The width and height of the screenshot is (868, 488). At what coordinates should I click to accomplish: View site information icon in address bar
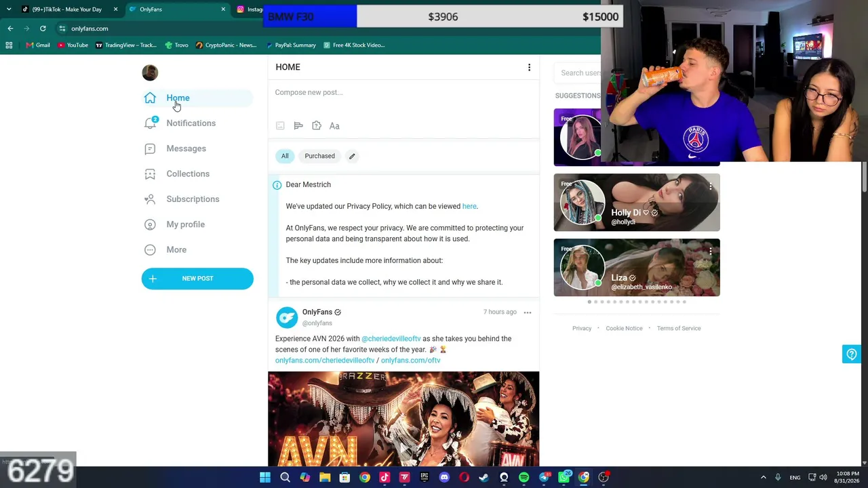[x=62, y=28]
